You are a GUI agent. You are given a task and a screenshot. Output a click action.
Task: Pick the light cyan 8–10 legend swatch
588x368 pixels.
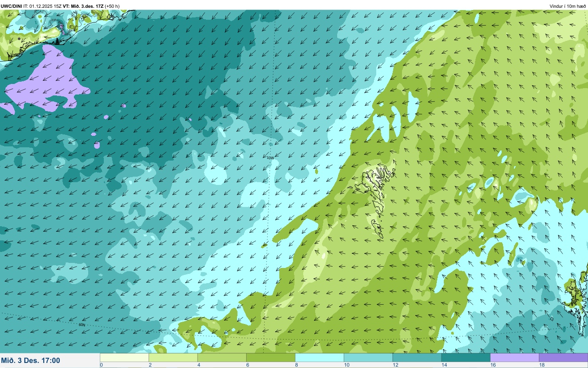point(319,357)
